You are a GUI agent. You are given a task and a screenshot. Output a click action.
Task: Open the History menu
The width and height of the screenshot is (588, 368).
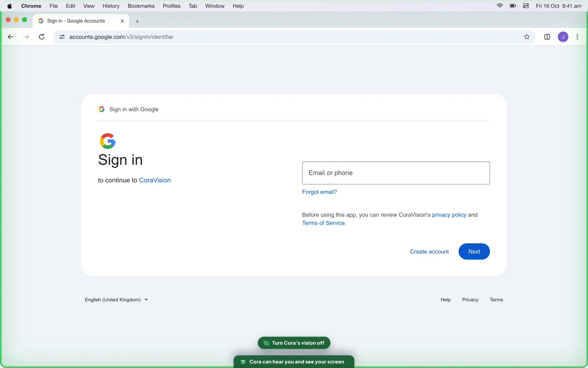pyautogui.click(x=111, y=6)
